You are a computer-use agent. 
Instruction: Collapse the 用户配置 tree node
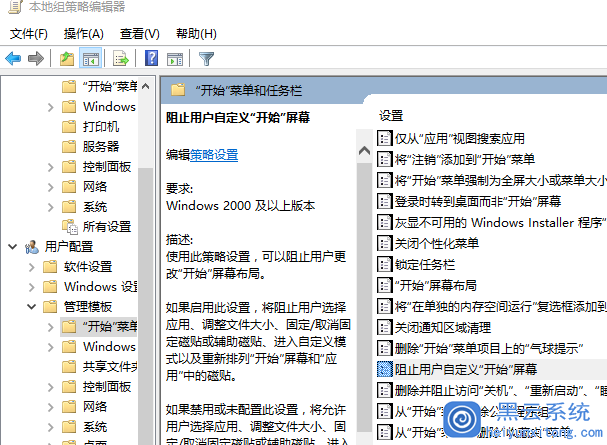[x=13, y=246]
